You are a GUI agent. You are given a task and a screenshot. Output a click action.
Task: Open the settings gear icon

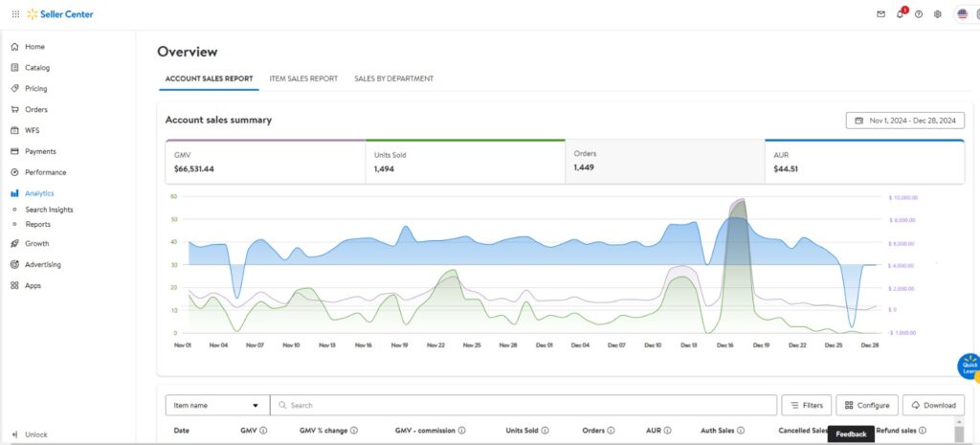pos(938,14)
